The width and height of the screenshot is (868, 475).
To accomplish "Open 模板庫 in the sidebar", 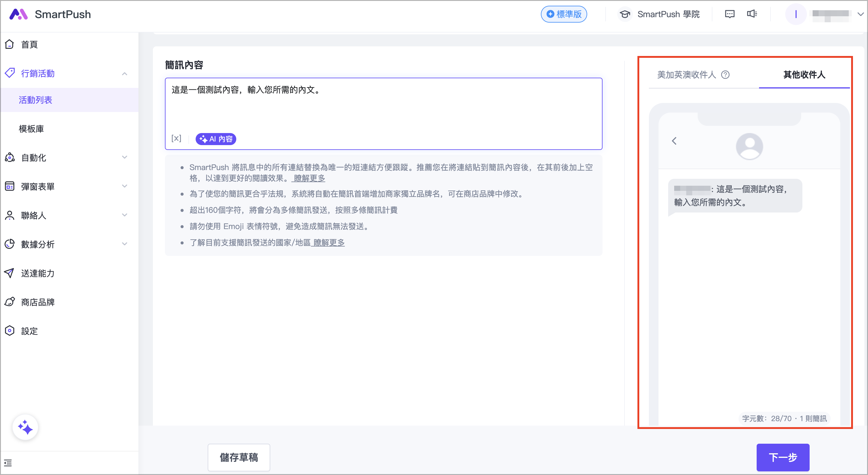I will coord(31,129).
